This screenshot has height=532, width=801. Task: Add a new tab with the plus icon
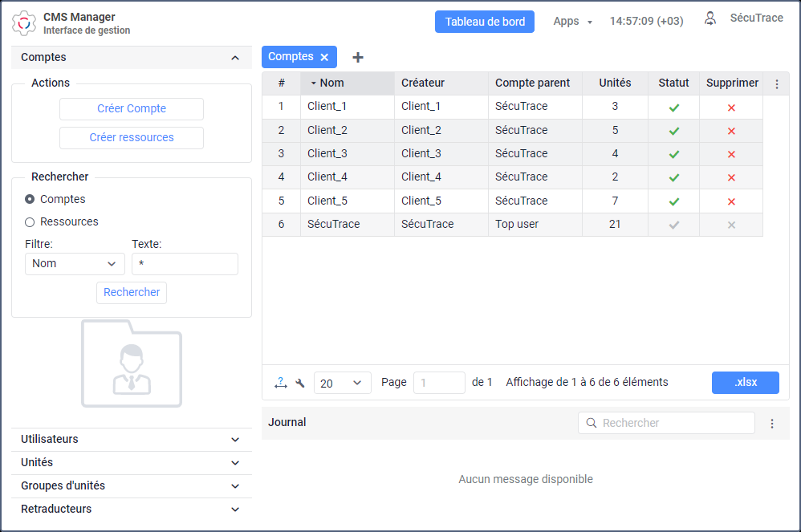click(358, 57)
